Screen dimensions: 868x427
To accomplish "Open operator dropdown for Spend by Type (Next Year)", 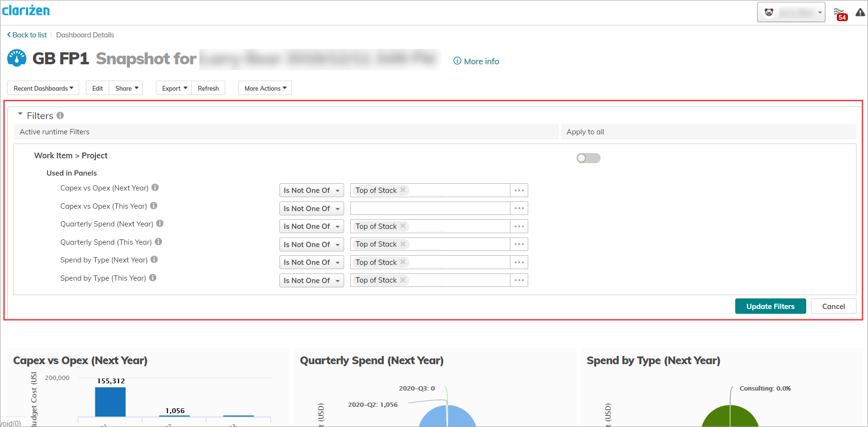I will (312, 262).
